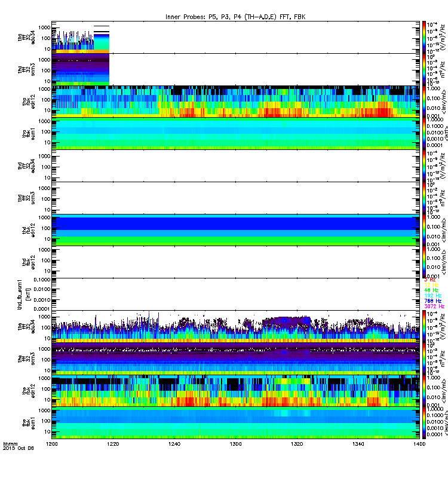The width and height of the screenshot is (448, 478).
Task: Click the "hhmm" axis unit label
Action: (x=10, y=444)
